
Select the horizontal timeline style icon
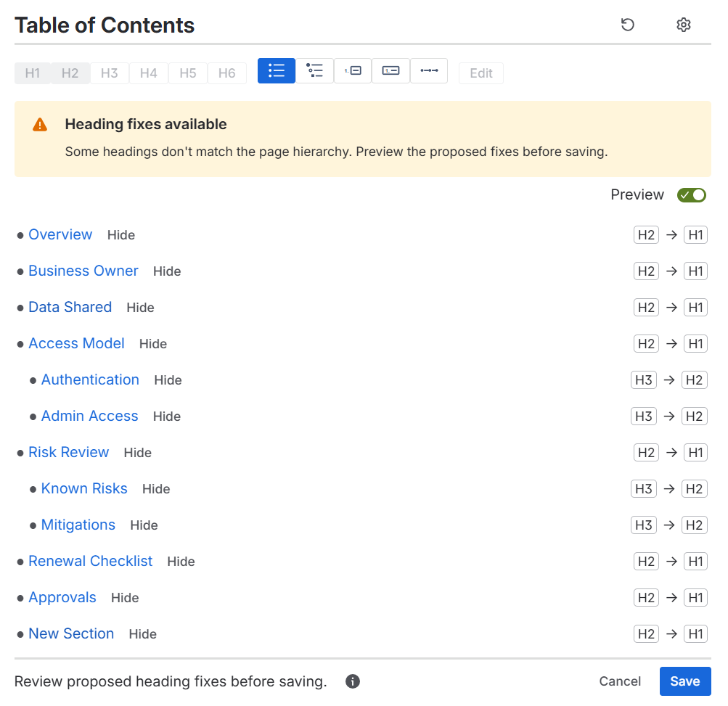[429, 70]
